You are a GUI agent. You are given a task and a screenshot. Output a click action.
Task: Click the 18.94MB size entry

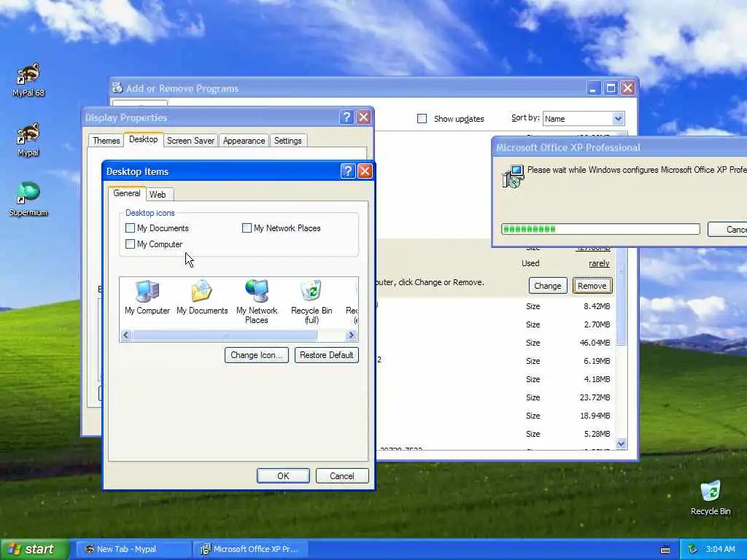[595, 416]
